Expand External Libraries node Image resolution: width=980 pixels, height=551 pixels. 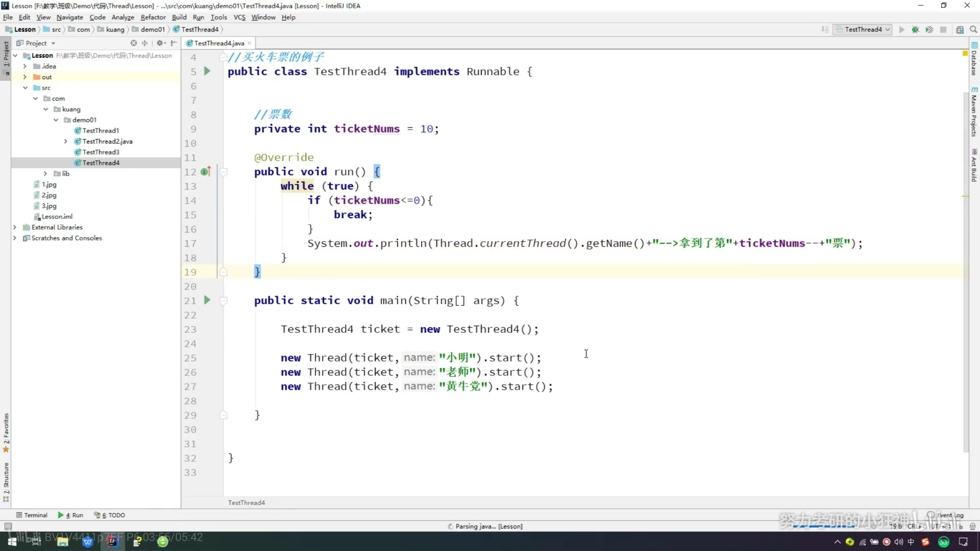point(15,228)
